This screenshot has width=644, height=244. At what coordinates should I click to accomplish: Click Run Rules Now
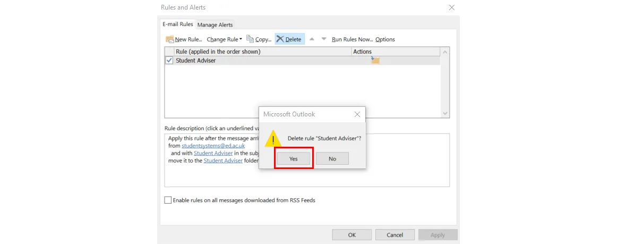(352, 39)
